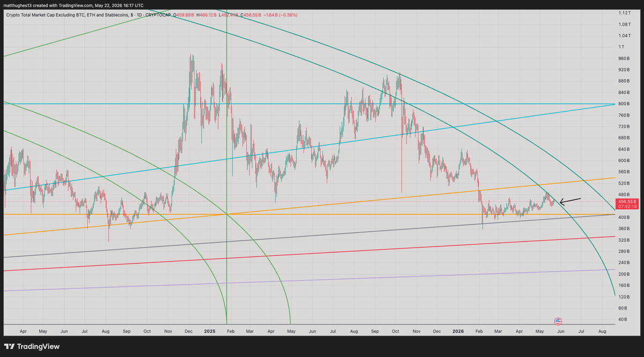Click the 400B price axis label
This screenshot has height=357, width=644.
(x=623, y=218)
